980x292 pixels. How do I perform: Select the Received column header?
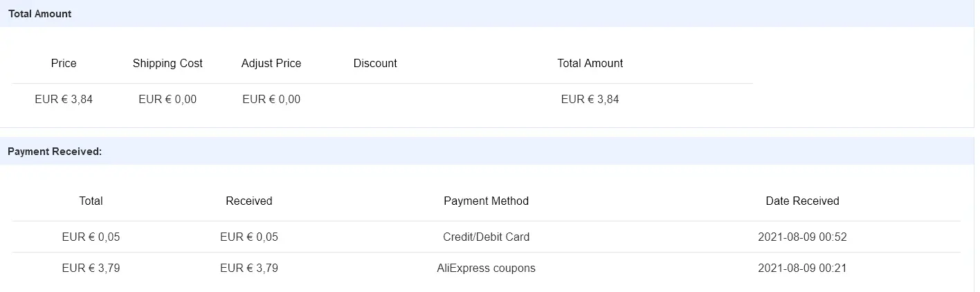pos(249,201)
